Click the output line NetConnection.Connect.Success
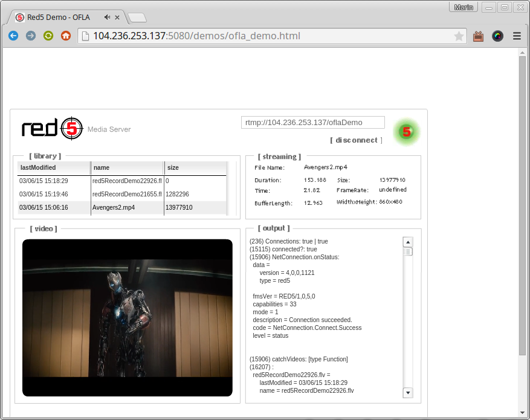The image size is (530, 420). 307,328
